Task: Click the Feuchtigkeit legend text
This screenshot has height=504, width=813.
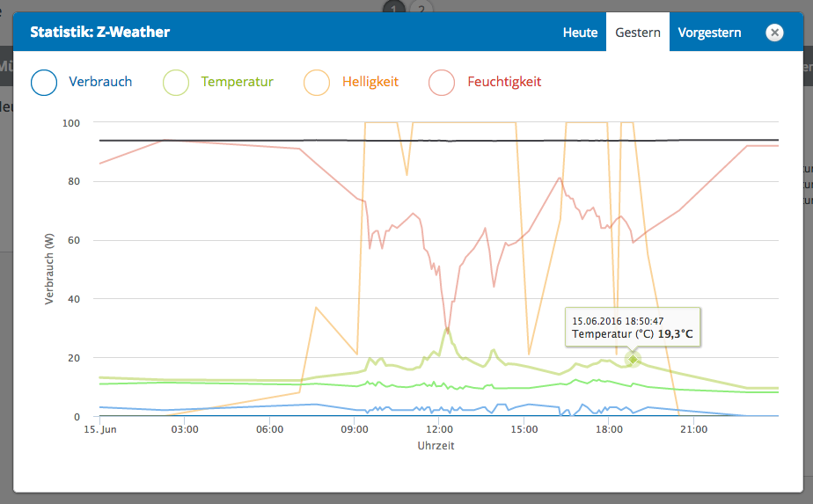Action: pyautogui.click(x=504, y=82)
